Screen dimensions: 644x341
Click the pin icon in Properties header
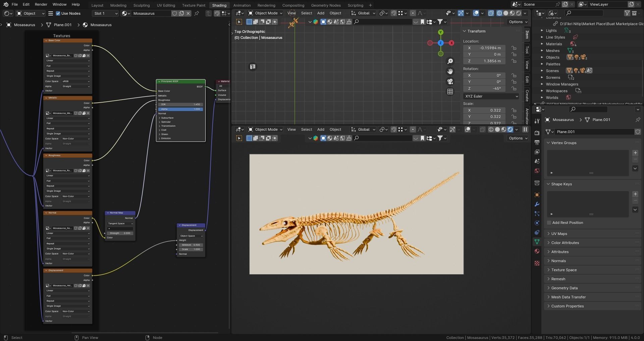tap(638, 120)
